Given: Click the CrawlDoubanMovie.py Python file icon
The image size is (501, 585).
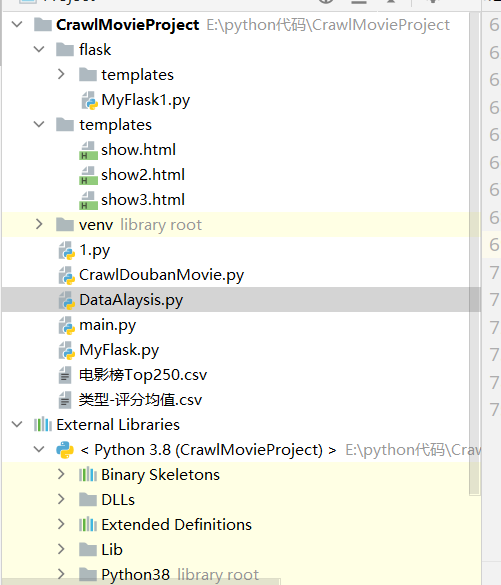Looking at the screenshot, I should pos(67,275).
